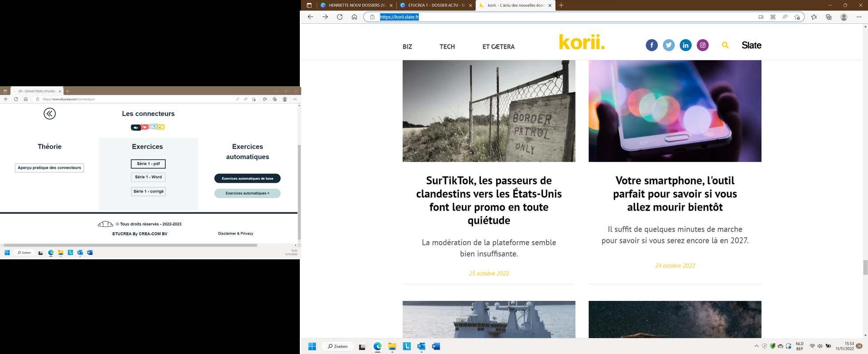Start Exercices automatiques + button
The height and width of the screenshot is (354, 868).
tap(248, 193)
